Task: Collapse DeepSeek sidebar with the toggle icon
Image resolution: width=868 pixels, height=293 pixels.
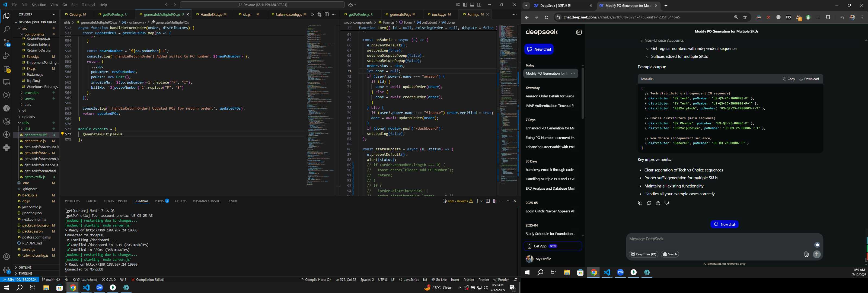Action: (x=579, y=32)
